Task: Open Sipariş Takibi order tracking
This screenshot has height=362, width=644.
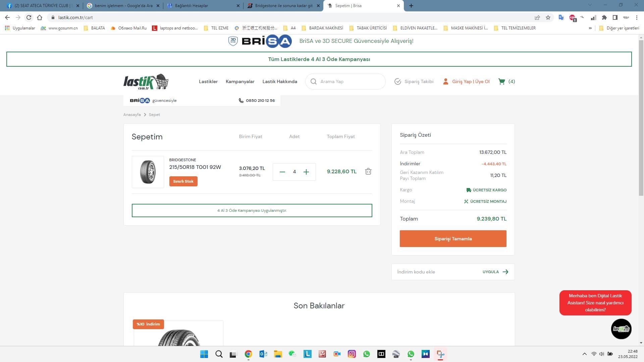Action: coord(414,81)
